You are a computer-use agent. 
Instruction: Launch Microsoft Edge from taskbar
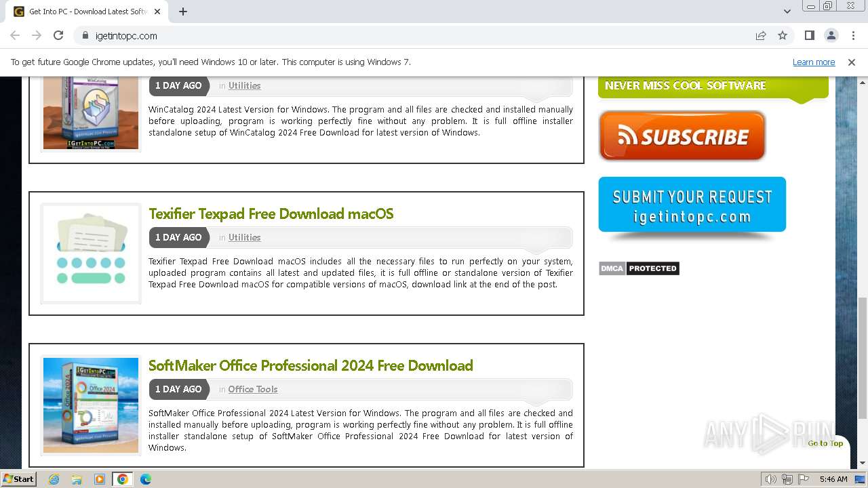[x=146, y=479]
